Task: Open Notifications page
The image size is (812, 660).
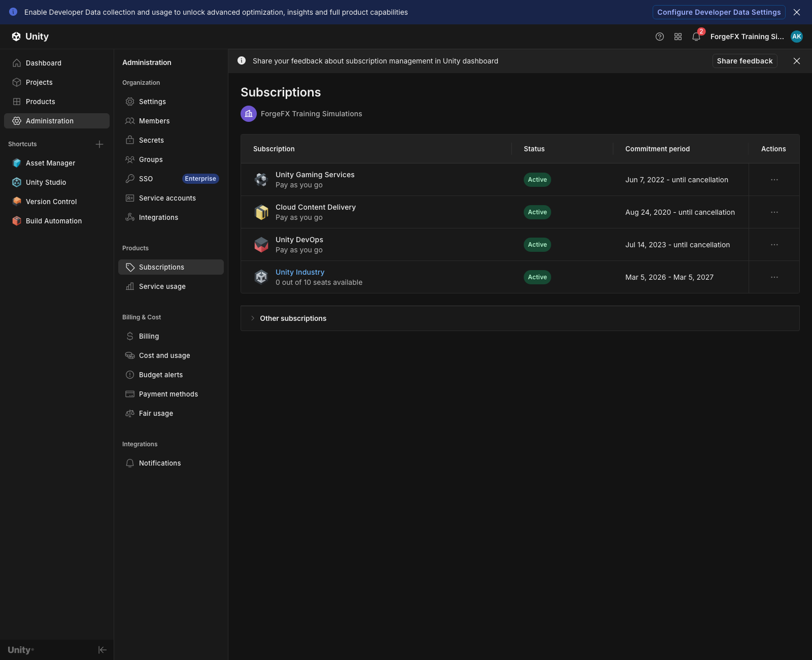Action: point(171,463)
